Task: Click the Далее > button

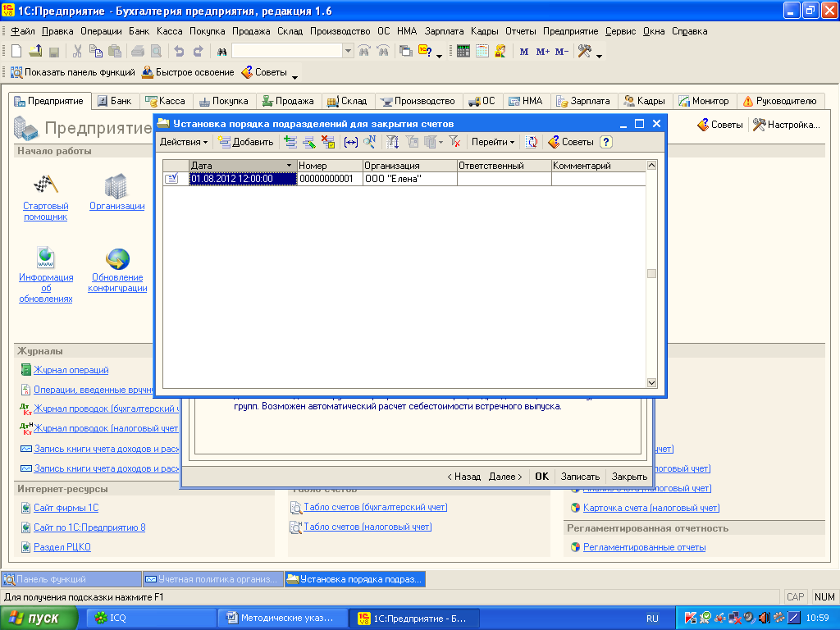Action: [505, 477]
